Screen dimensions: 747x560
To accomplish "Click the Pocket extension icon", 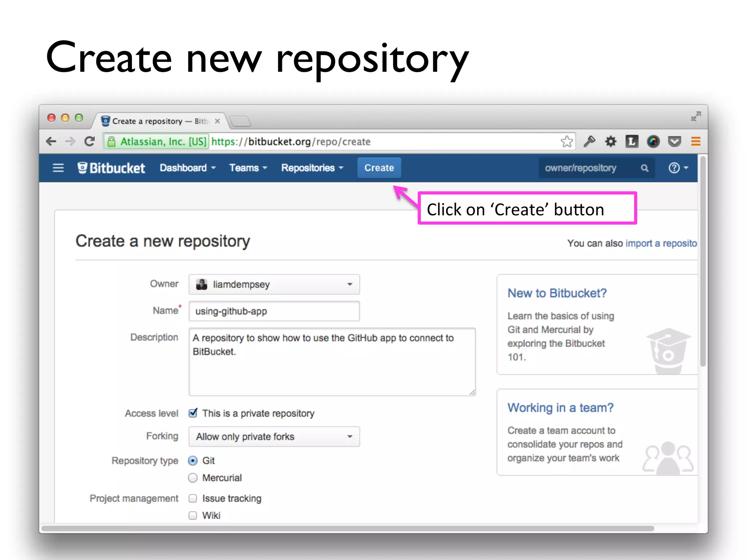I will coord(674,141).
